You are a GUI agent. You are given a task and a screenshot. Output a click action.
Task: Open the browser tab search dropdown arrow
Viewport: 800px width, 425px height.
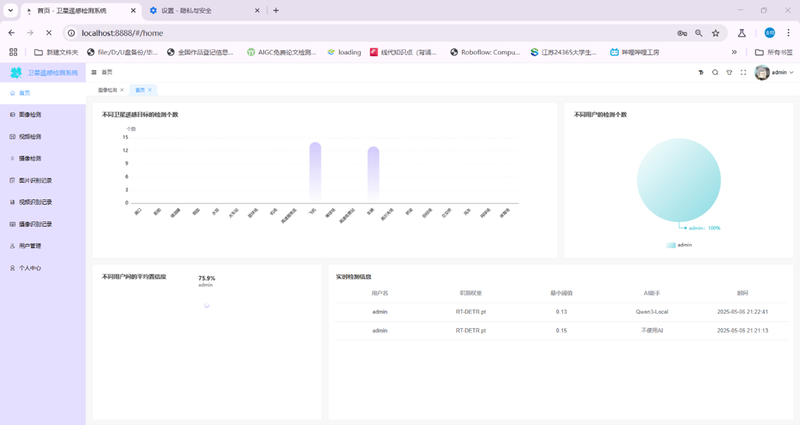13,10
